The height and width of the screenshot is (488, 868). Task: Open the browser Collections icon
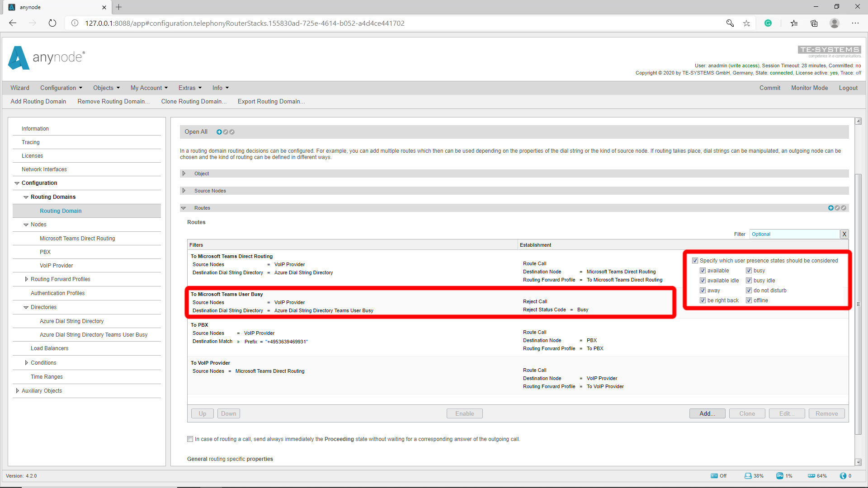(x=814, y=23)
